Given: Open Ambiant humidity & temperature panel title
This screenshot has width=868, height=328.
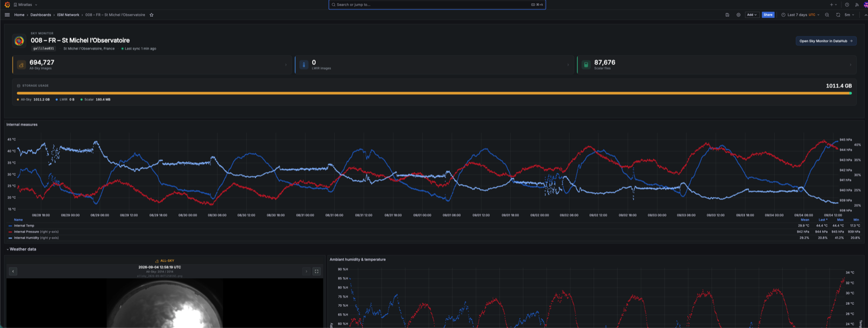Looking at the screenshot, I should (358, 260).
